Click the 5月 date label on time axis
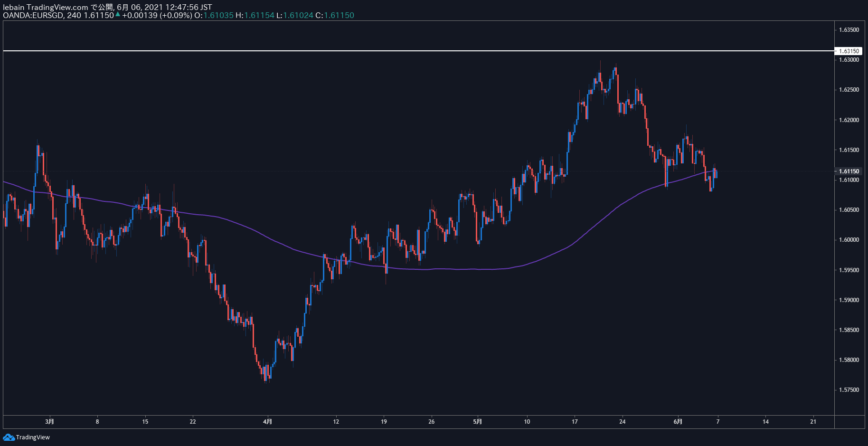The image size is (868, 446). click(478, 421)
